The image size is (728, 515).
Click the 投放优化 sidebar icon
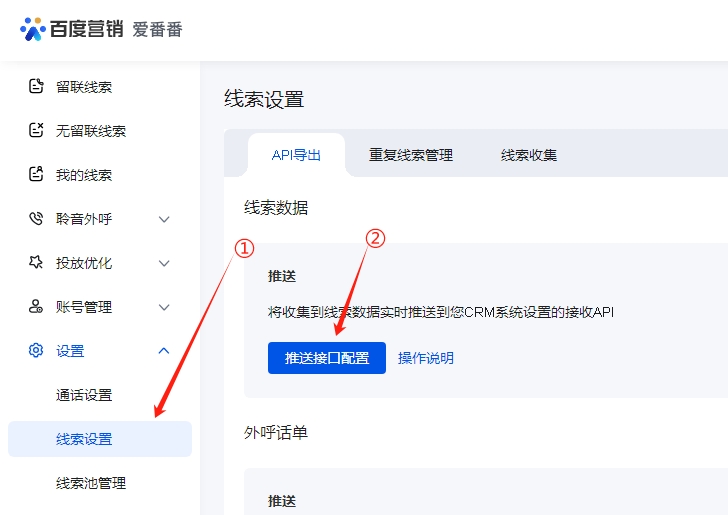pyautogui.click(x=36, y=263)
